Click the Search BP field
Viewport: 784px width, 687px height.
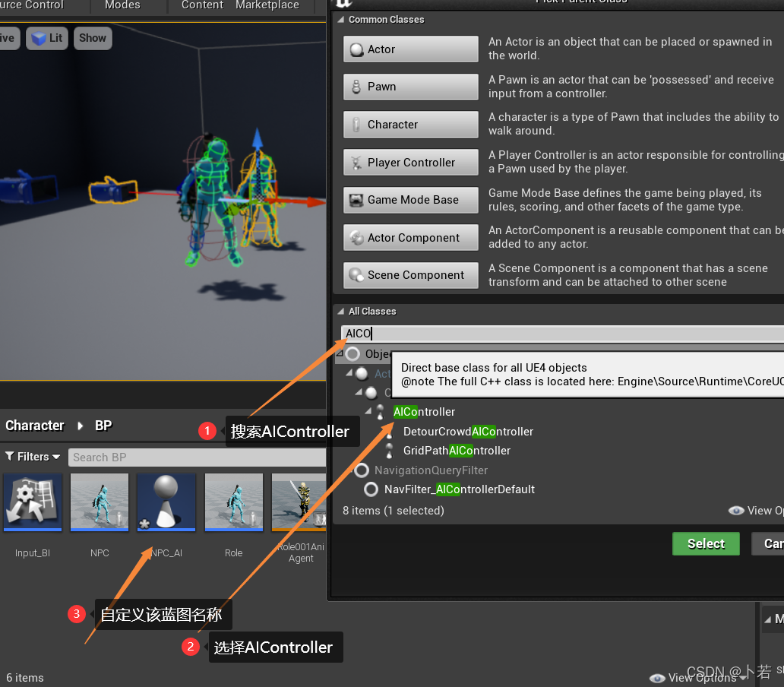pos(197,457)
